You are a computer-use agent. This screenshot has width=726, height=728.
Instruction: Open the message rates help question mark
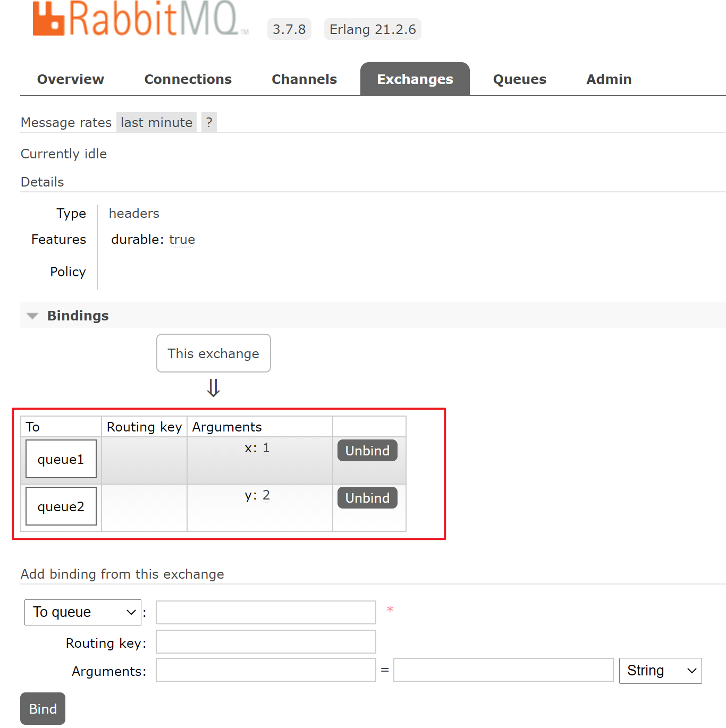coord(209,122)
